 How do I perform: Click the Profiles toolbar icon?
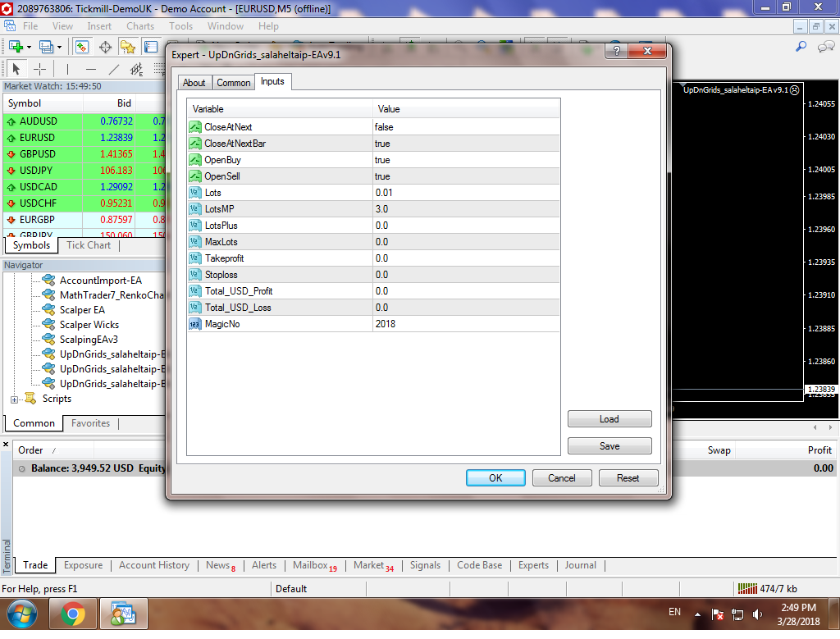[46, 47]
